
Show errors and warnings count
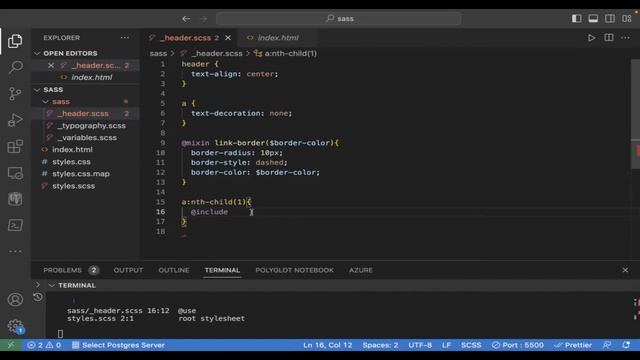tap(44, 345)
